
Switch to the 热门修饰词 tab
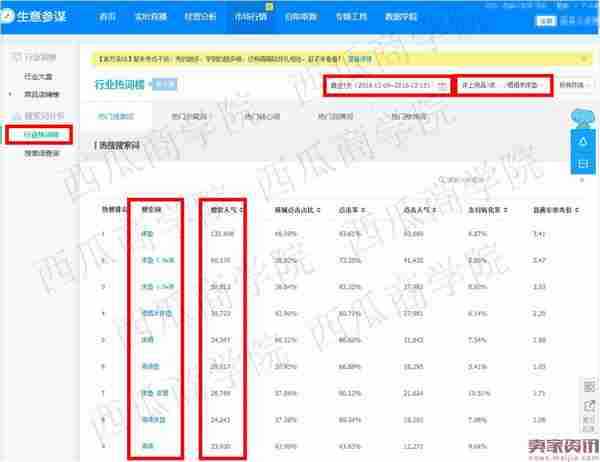tap(409, 116)
